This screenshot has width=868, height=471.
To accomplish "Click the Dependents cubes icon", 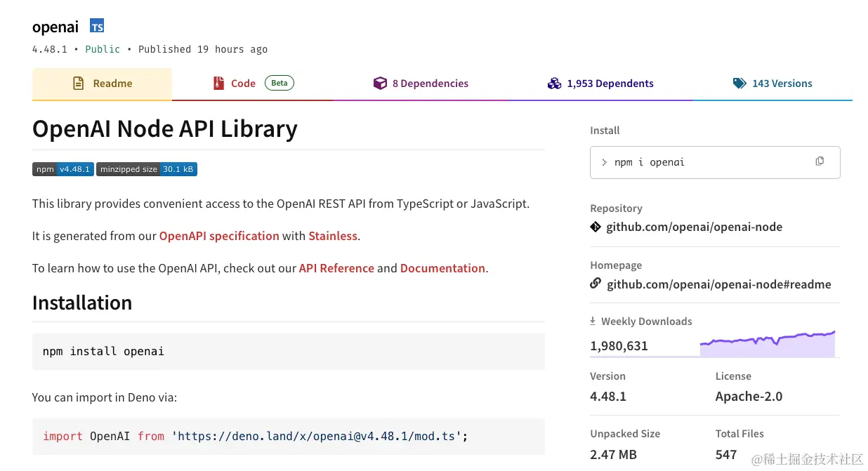I will (554, 83).
